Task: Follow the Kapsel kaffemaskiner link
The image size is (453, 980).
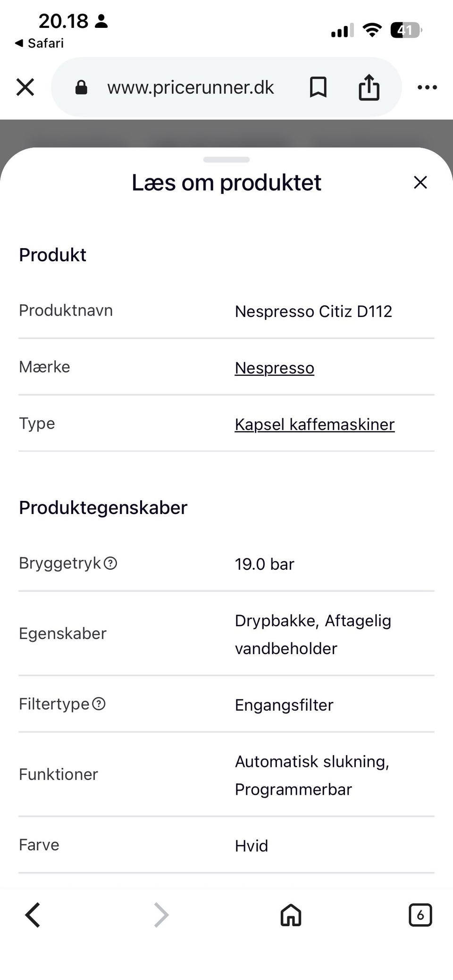Action: [x=314, y=424]
